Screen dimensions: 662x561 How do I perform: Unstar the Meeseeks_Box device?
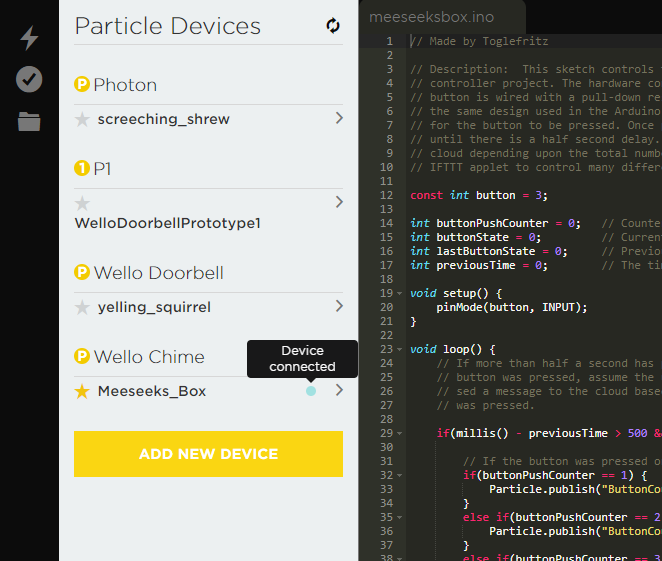click(x=82, y=391)
